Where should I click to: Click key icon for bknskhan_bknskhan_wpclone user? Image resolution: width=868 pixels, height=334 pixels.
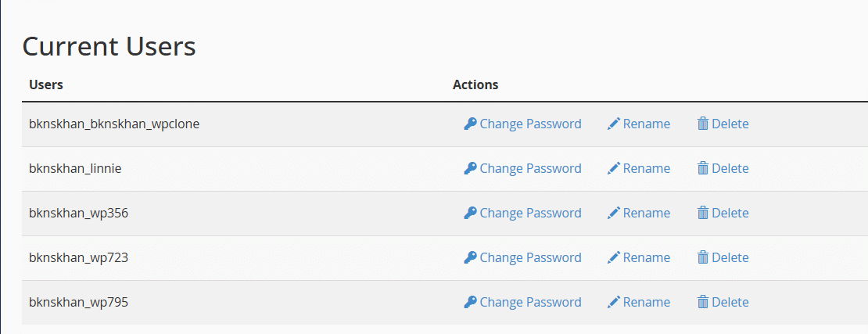pyautogui.click(x=470, y=124)
